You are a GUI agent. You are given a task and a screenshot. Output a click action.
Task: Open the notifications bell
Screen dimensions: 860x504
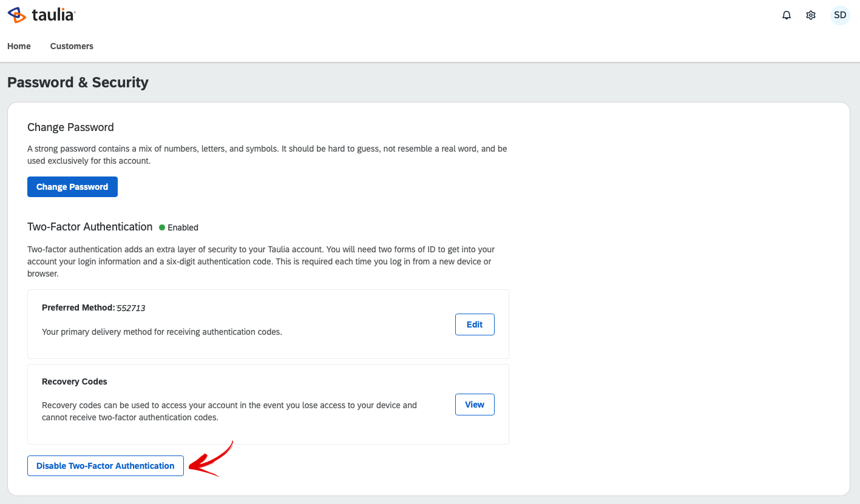pyautogui.click(x=787, y=15)
